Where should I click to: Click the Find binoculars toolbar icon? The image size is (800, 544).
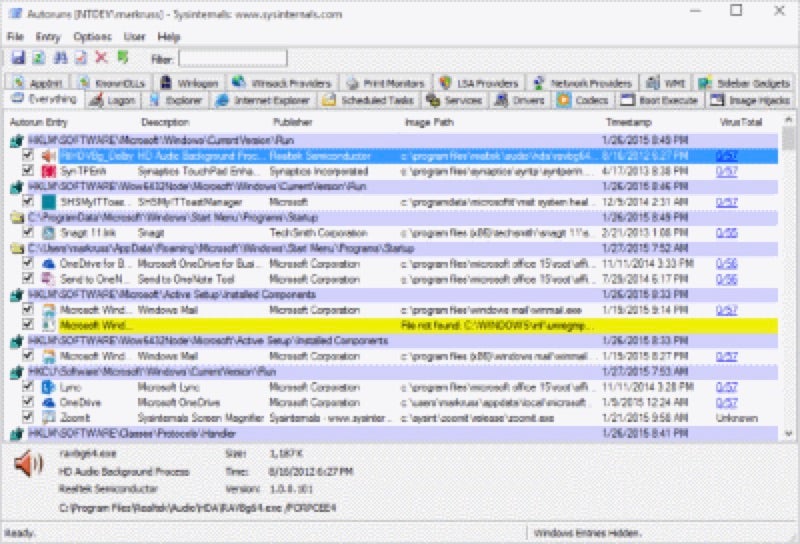coord(59,58)
